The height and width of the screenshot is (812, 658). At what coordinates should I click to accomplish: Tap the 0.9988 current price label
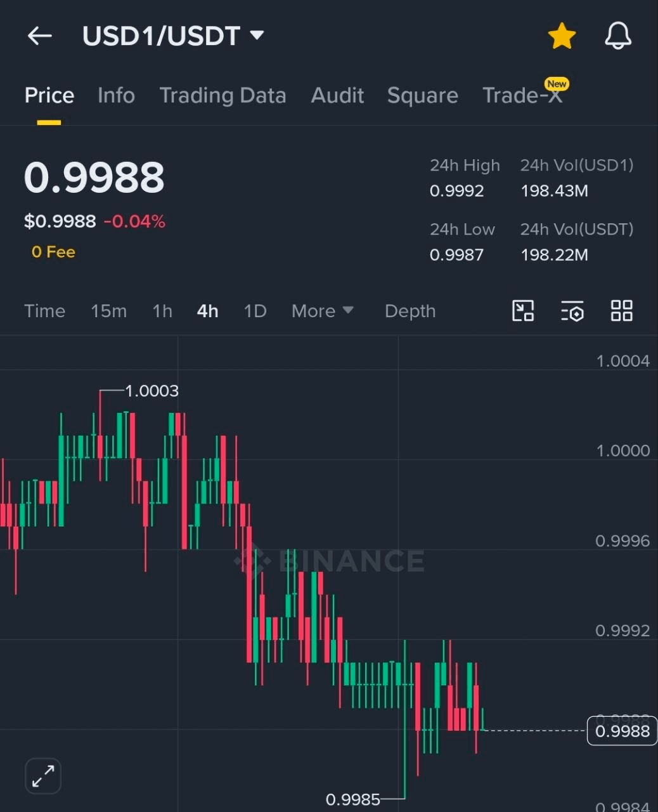click(622, 731)
